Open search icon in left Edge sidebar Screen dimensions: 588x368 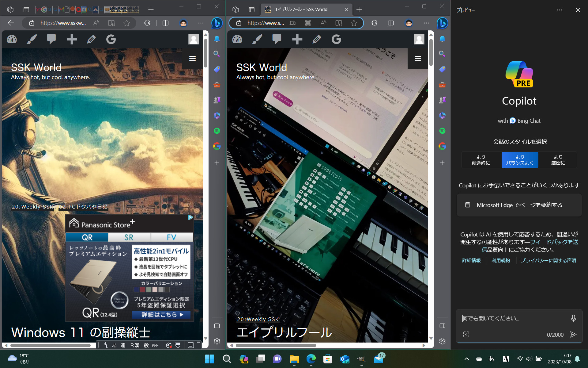[x=217, y=54]
